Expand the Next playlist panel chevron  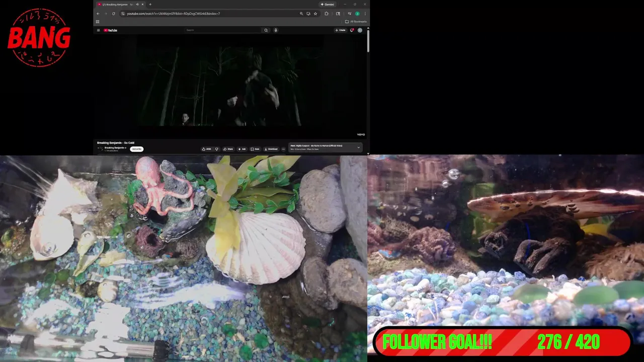click(359, 147)
